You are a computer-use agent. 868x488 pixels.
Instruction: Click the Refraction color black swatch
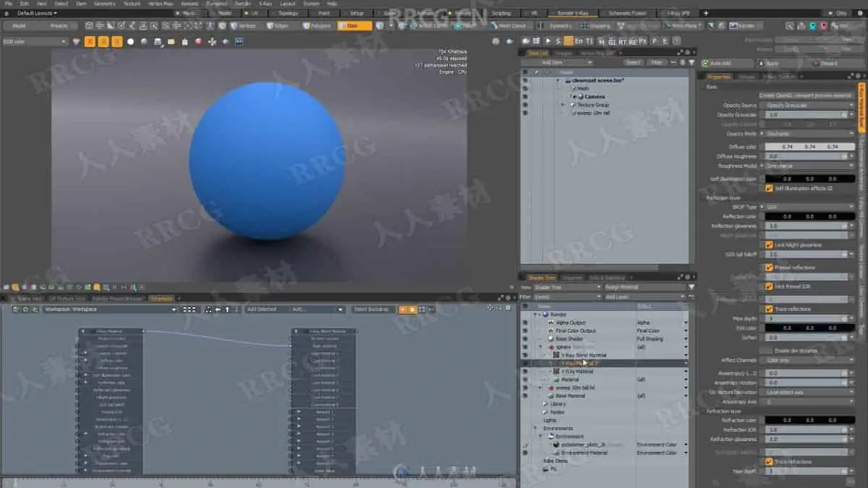[x=810, y=420]
